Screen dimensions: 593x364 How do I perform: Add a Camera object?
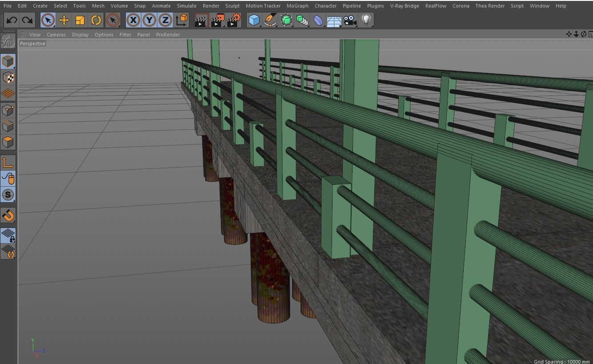[x=350, y=20]
